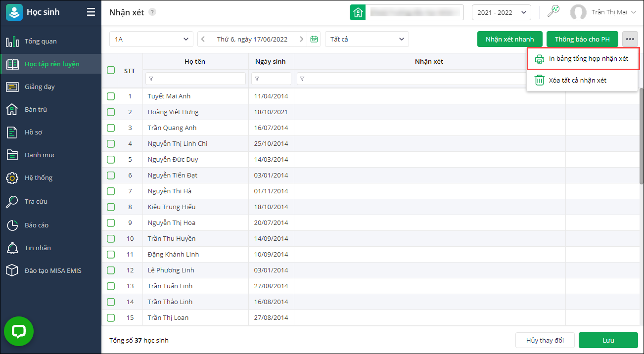This screenshot has height=354, width=644.
Task: Open the Tất cả filter dropdown
Action: 367,39
